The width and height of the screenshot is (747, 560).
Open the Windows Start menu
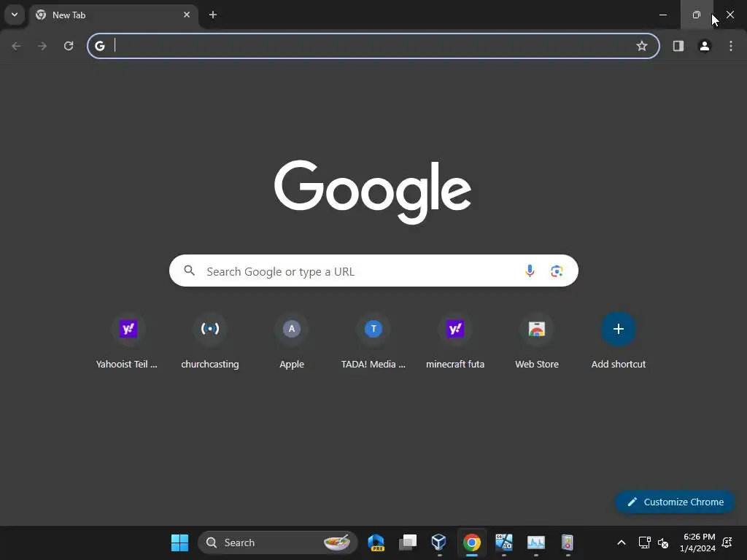click(179, 542)
